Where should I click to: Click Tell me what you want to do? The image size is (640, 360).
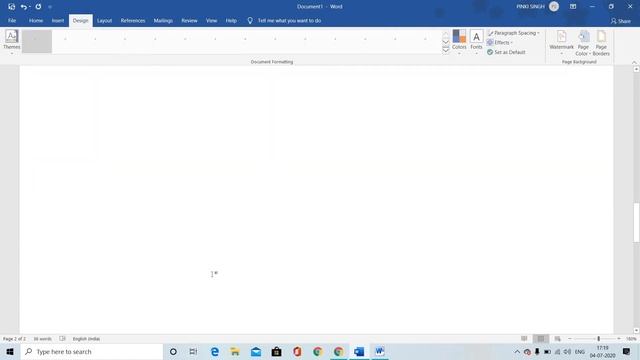(x=289, y=20)
